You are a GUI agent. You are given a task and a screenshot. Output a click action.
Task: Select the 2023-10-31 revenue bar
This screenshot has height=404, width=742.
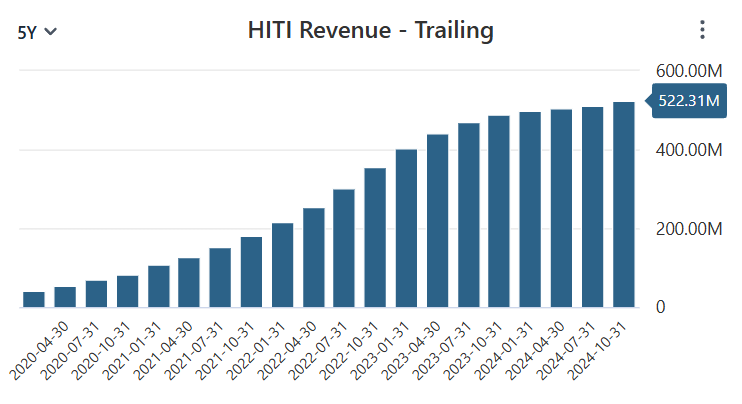coord(499,211)
